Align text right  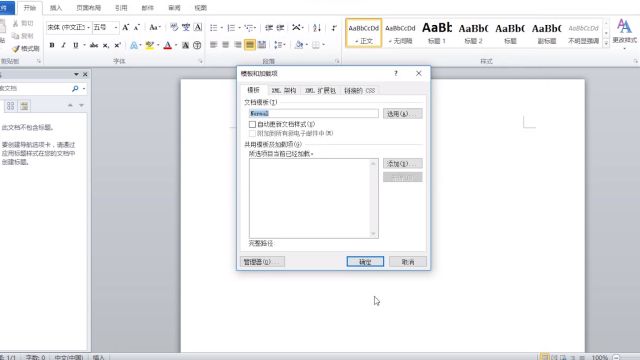coord(238,44)
